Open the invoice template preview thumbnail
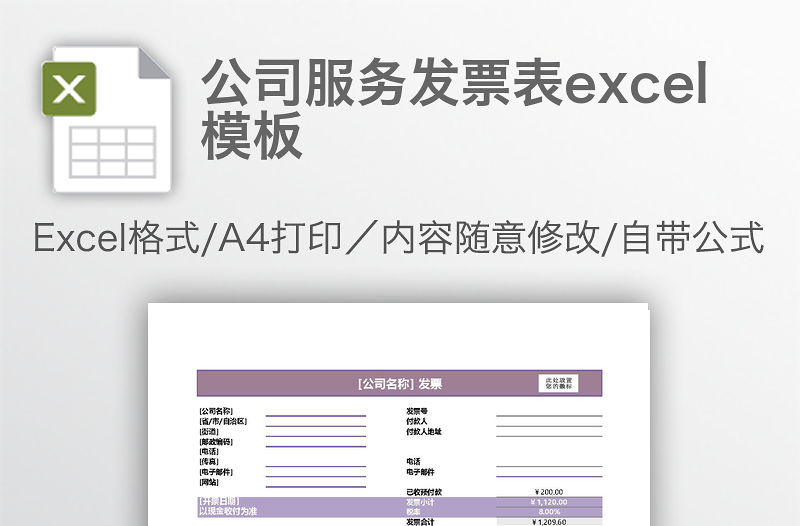 (x=398, y=414)
